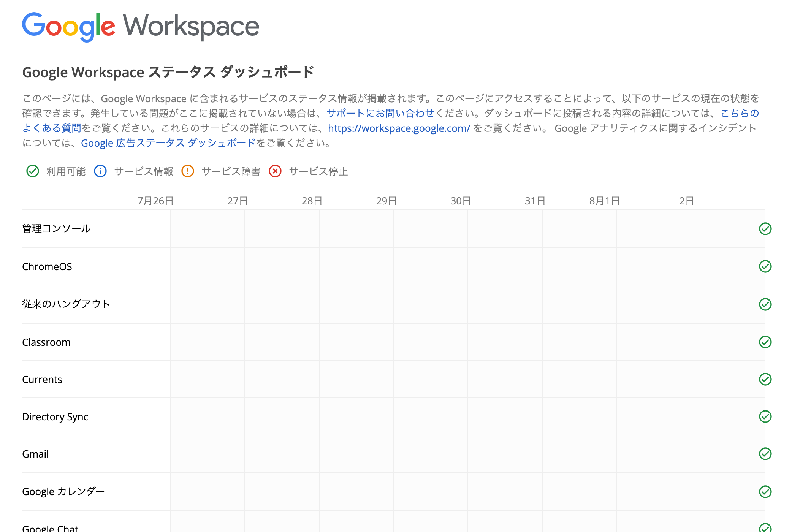Click the サービス障害 legend label
Image resolution: width=792 pixels, height=532 pixels.
(231, 171)
